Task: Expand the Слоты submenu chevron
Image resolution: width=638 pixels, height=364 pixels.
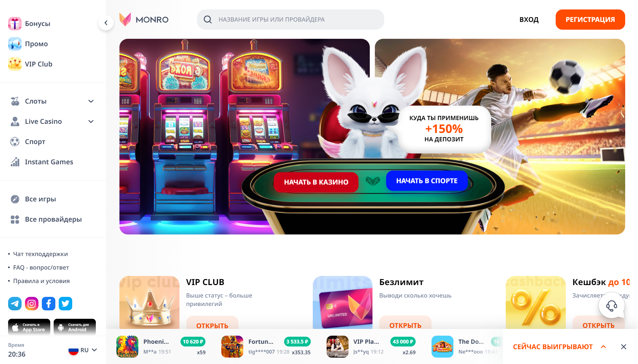Action: 91,101
